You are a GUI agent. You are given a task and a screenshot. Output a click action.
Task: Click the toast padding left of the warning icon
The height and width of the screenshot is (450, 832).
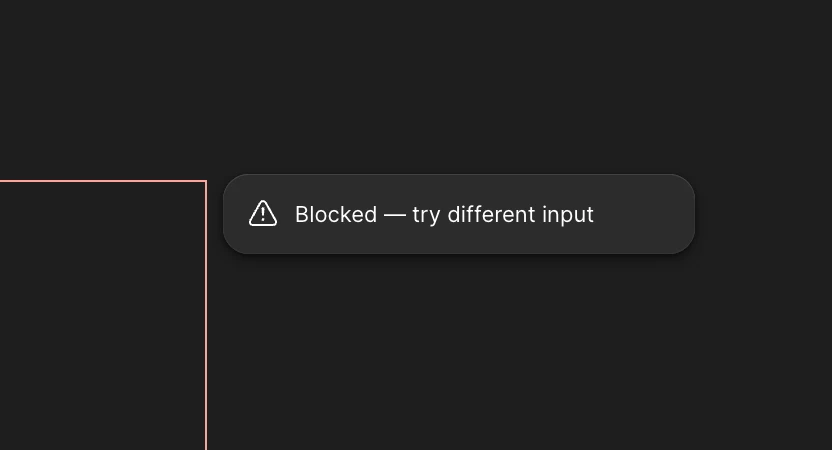pos(236,214)
